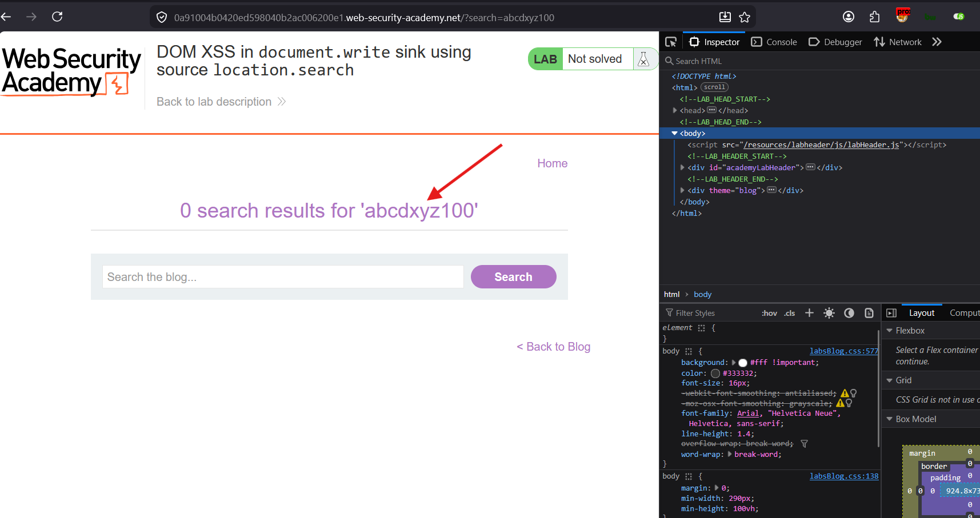Open the labHeader.js script link
This screenshot has height=518, width=980.
click(821, 144)
